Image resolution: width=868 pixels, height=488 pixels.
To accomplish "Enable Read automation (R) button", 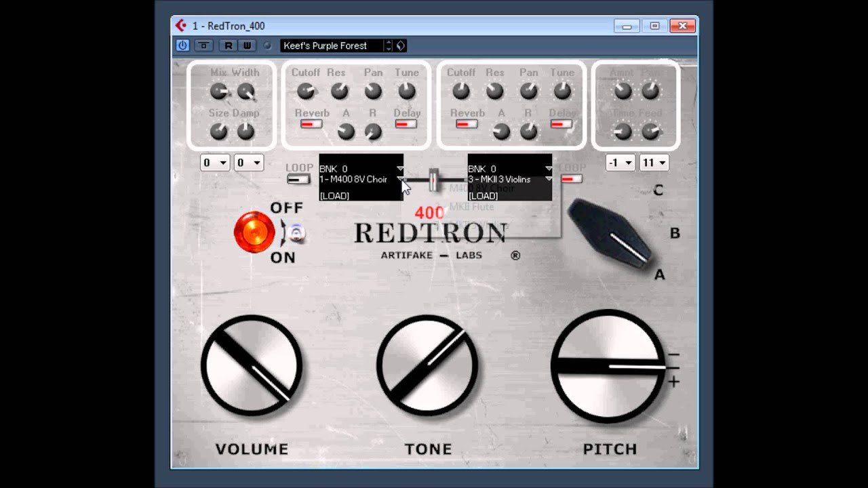I will click(229, 45).
